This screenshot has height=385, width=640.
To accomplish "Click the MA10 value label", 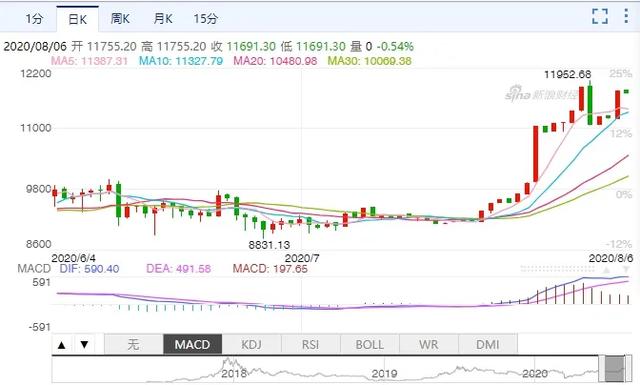I will point(181,61).
